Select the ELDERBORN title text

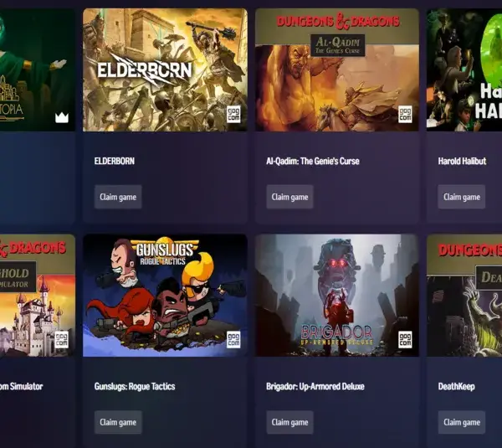pos(115,161)
